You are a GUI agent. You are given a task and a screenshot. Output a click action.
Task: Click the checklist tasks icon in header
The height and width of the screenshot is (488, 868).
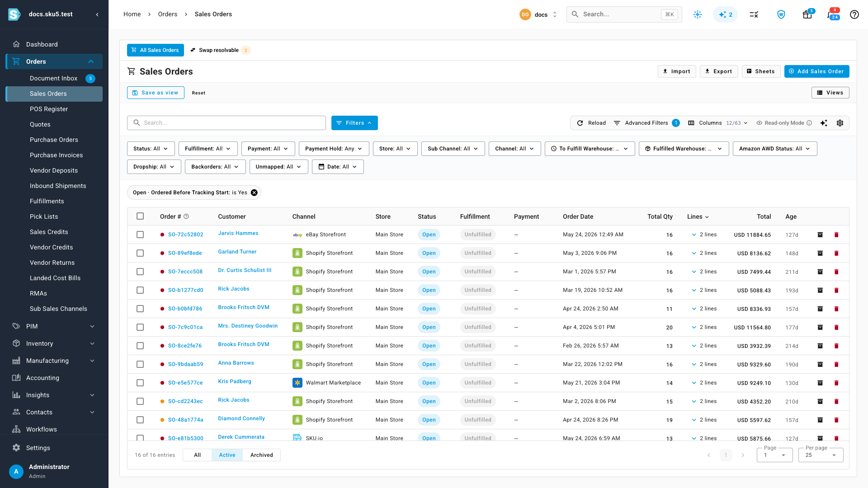point(754,14)
